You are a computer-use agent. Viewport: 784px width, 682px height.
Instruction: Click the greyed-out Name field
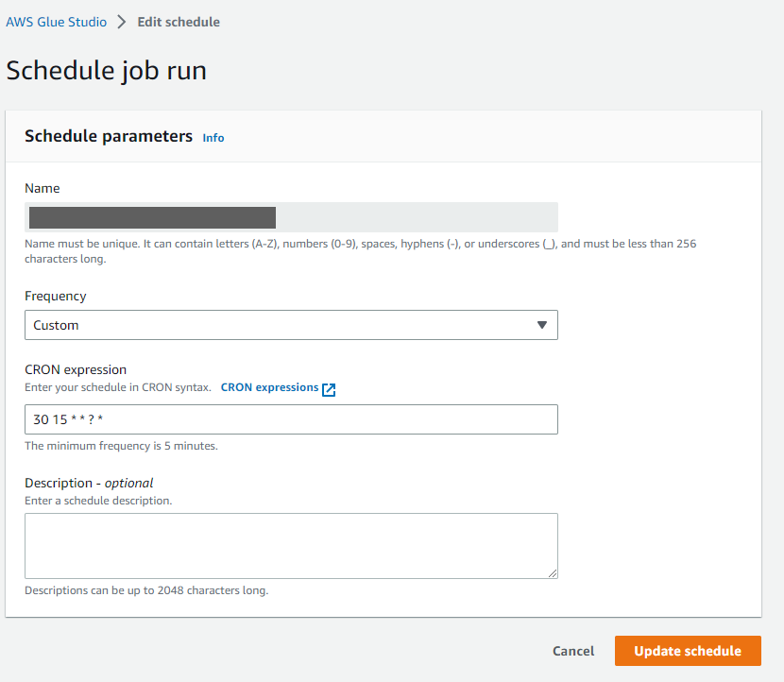[x=291, y=217]
